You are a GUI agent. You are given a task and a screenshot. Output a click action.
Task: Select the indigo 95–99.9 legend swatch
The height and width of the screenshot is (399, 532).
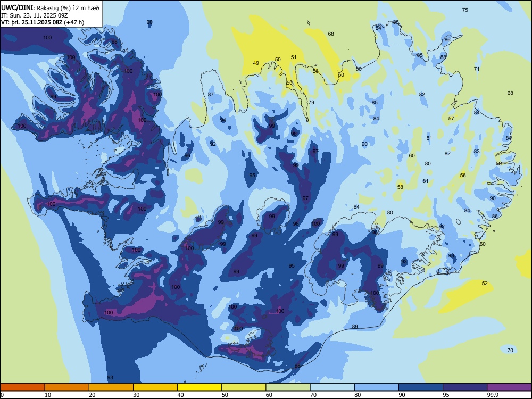coord(465,387)
